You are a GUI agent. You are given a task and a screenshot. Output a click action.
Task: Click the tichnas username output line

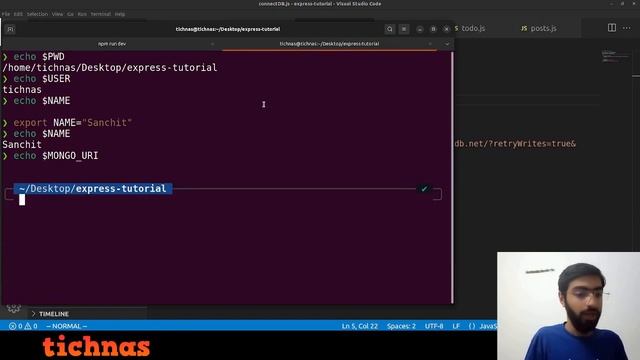tap(22, 90)
